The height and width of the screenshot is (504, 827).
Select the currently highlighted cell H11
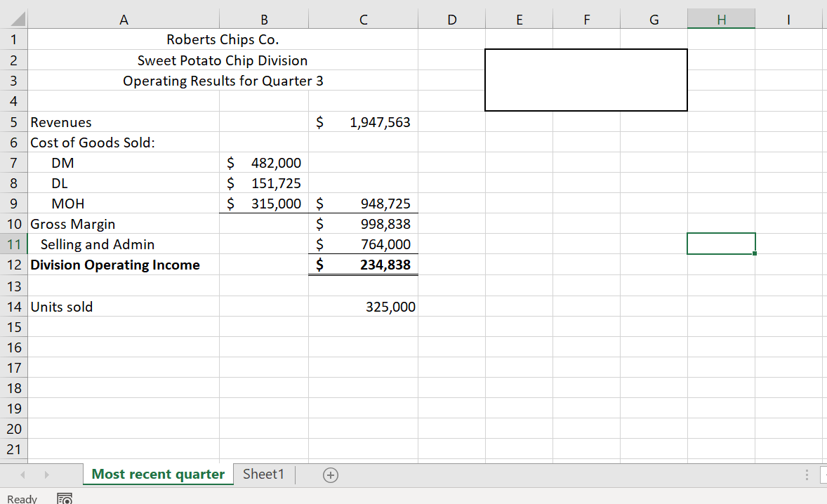click(721, 244)
